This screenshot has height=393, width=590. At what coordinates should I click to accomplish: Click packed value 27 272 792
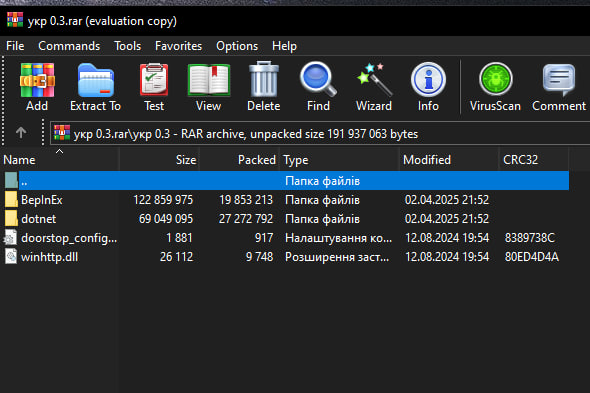pos(246,218)
